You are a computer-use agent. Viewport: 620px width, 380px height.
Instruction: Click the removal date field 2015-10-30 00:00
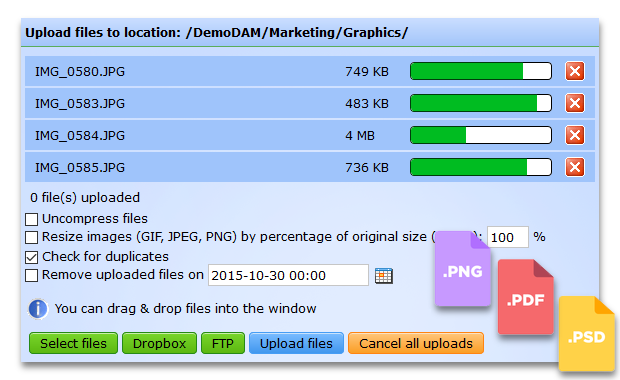[288, 275]
